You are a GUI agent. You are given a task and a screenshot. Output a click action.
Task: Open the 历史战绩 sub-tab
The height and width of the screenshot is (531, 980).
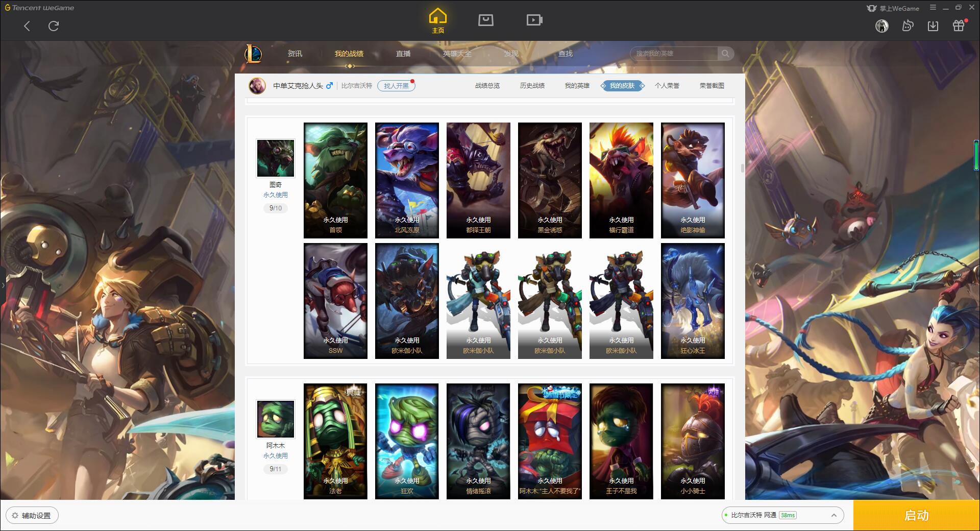click(532, 86)
